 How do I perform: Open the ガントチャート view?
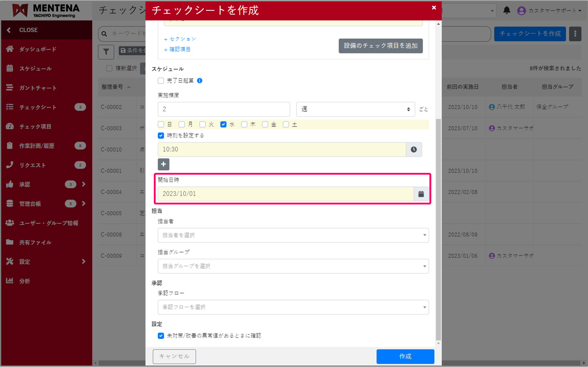tap(37, 88)
